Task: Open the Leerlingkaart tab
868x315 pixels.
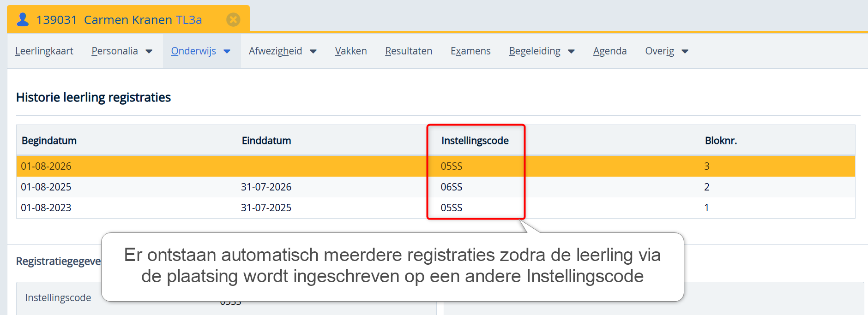Action: [x=44, y=51]
